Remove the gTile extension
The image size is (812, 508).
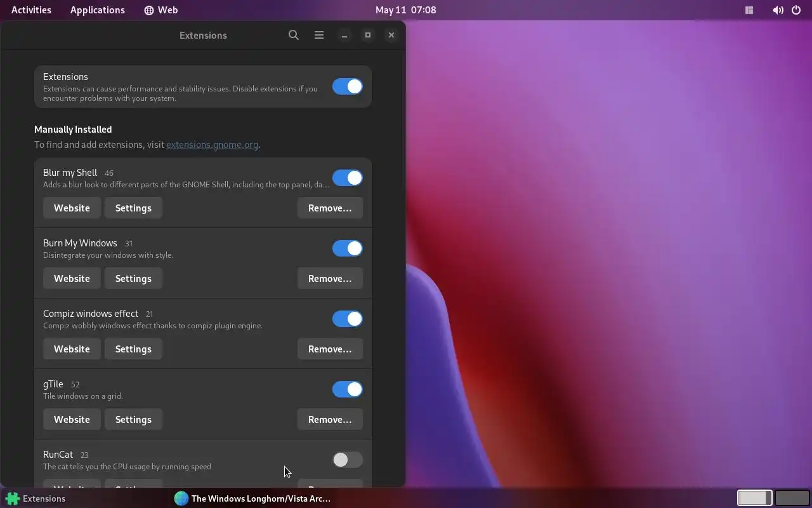point(330,420)
